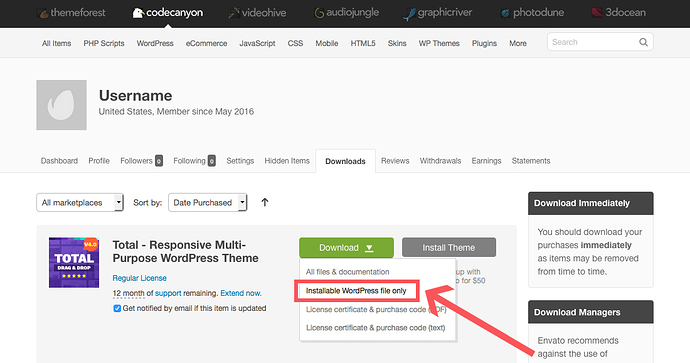Screen dimensions: 690x363
Task: Select the Downloads tab
Action: click(345, 161)
